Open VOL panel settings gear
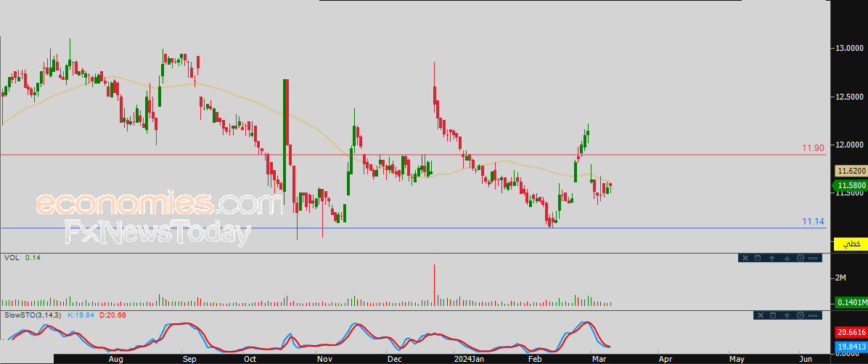 800,258
